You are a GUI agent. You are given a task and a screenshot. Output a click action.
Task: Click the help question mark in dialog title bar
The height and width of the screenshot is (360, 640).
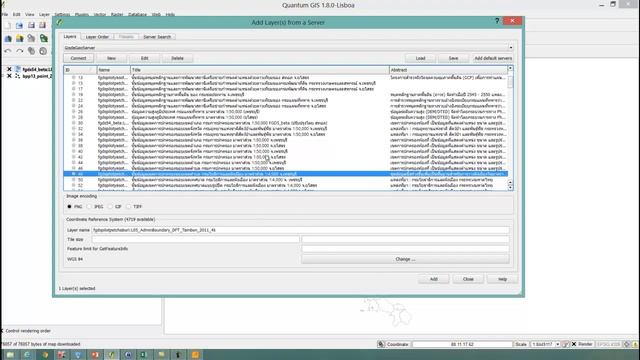point(497,21)
